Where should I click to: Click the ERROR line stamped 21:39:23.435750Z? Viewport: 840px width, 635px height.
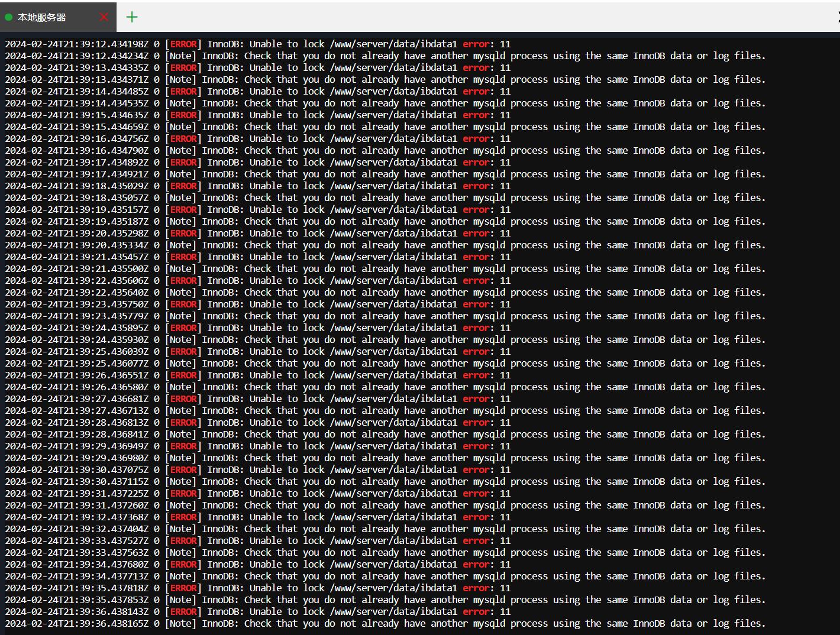tap(258, 304)
